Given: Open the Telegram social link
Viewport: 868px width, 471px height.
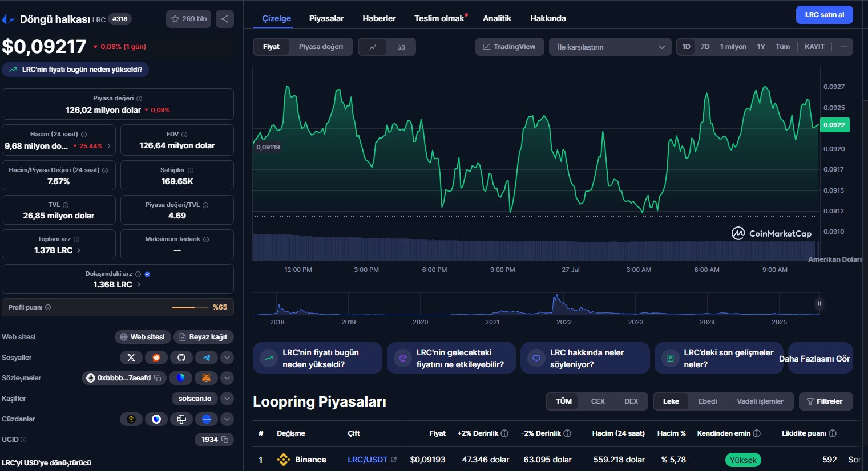Looking at the screenshot, I should (207, 358).
